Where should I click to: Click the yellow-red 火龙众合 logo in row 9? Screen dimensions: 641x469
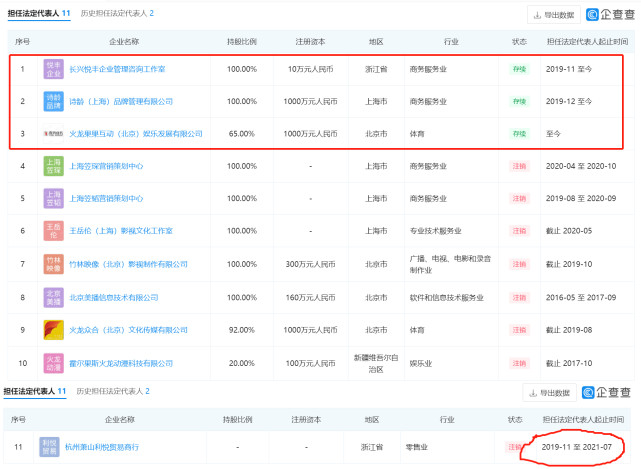tap(54, 330)
